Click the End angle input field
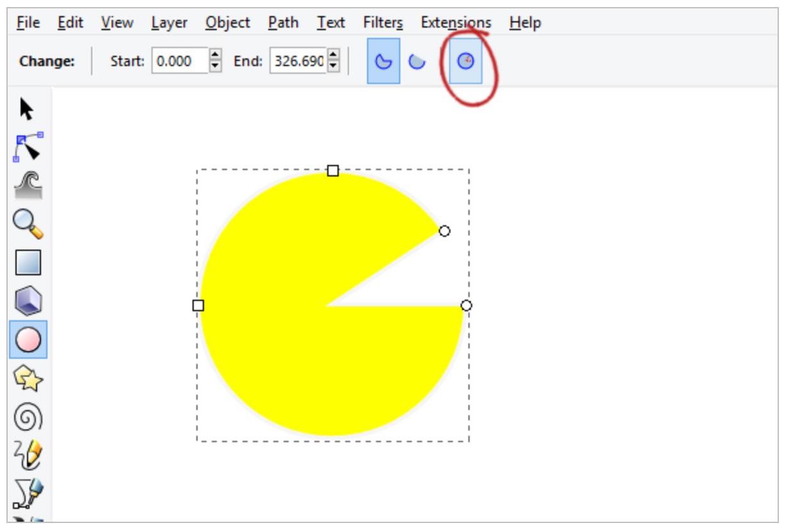This screenshot has height=532, width=793. (298, 61)
